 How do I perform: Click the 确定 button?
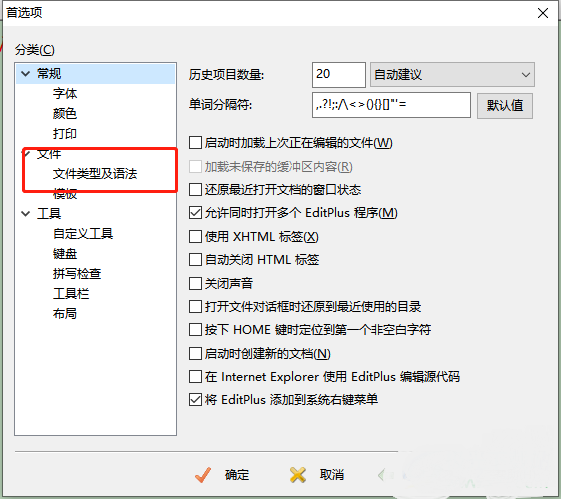pos(222,475)
